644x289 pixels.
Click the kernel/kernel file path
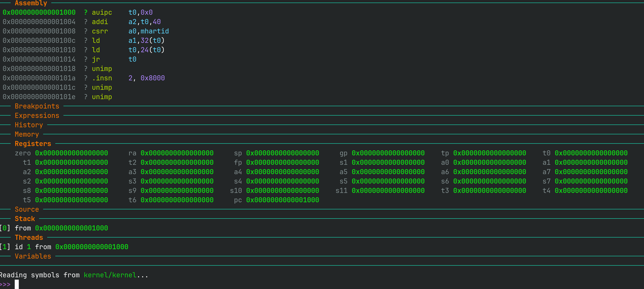pyautogui.click(x=110, y=275)
